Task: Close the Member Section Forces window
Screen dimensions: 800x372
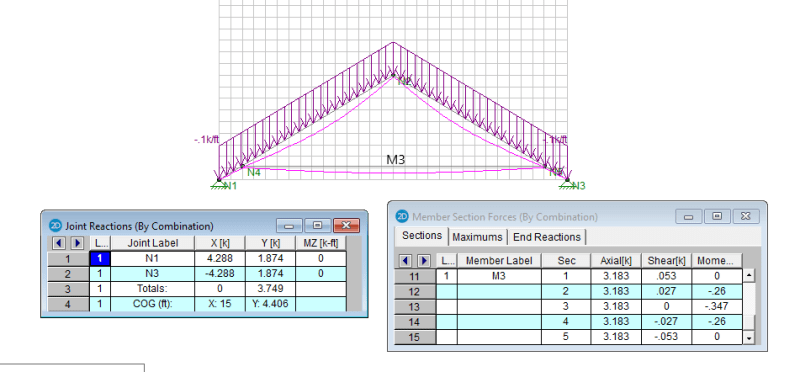Action: (746, 216)
